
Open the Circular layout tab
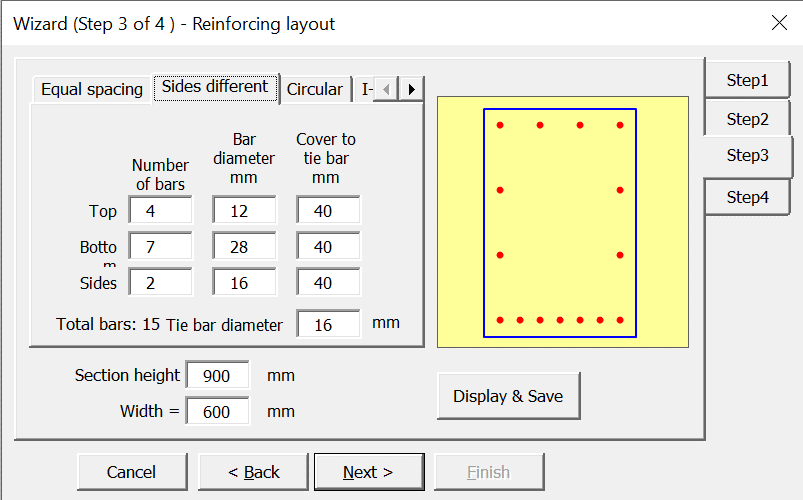pyautogui.click(x=314, y=89)
